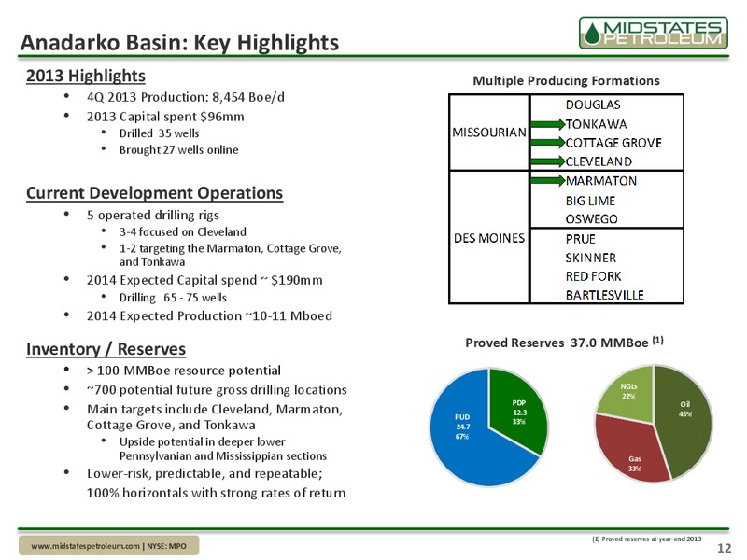This screenshot has height=560, width=747.
Task: Select the green PDP 12.3 pie slice
Action: [x=518, y=412]
